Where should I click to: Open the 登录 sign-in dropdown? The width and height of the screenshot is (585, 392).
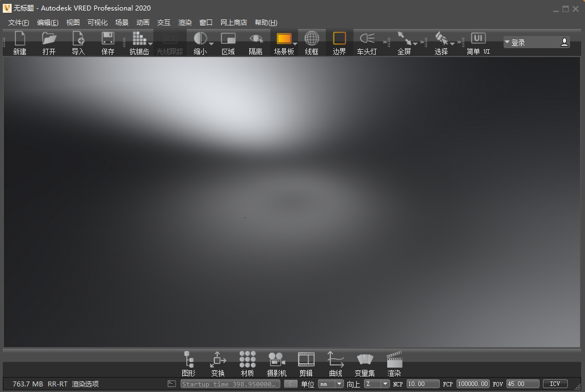(507, 42)
